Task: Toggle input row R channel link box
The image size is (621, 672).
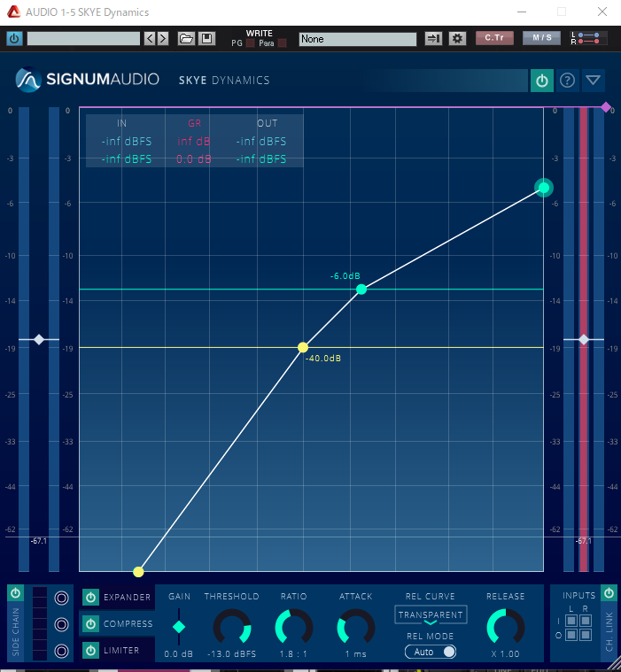Action: (586, 621)
